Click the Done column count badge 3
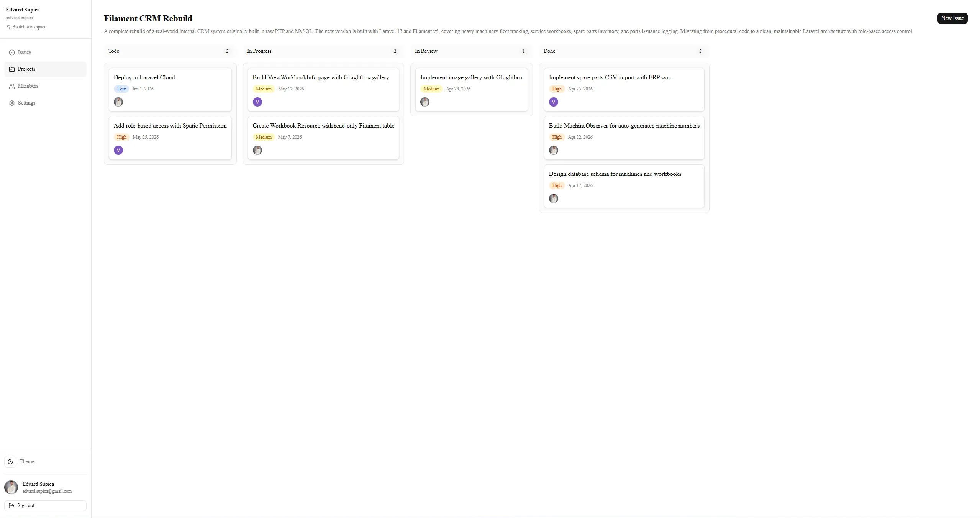 (x=700, y=51)
